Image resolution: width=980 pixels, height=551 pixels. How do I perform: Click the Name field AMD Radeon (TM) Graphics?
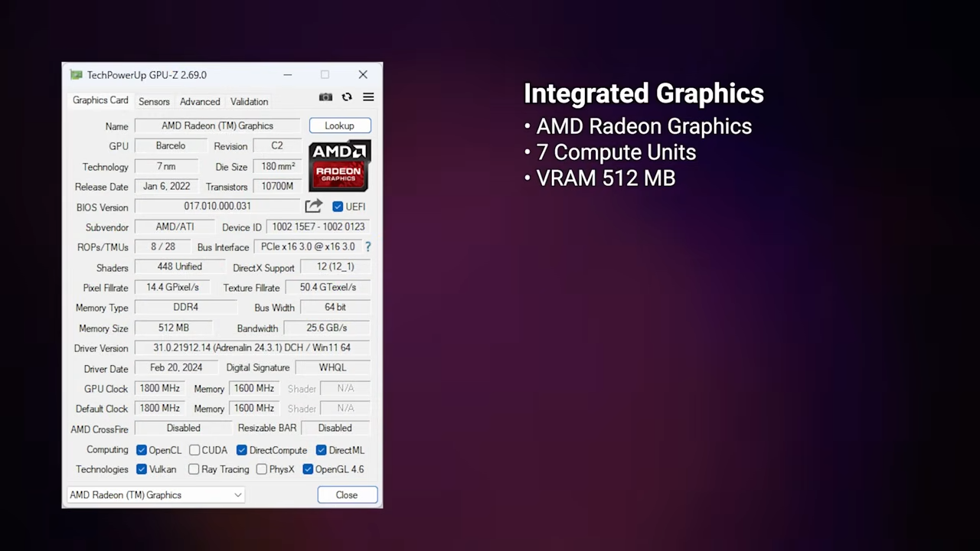point(217,126)
